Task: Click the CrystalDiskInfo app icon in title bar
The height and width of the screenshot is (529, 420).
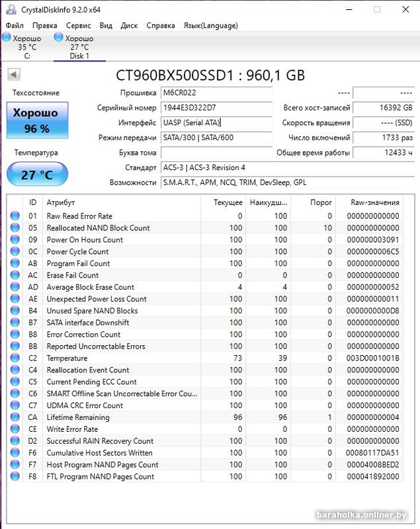Action: [x=11, y=9]
